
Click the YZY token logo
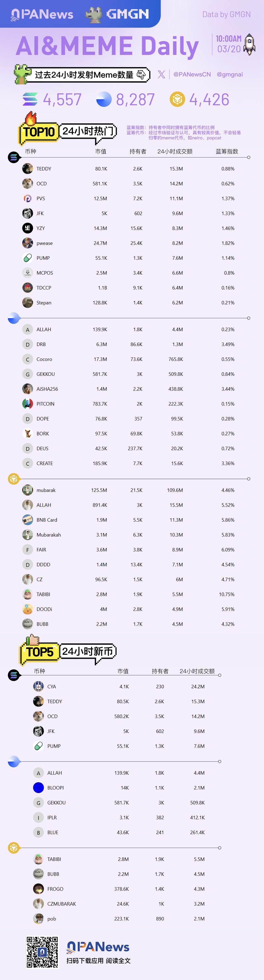(27, 228)
